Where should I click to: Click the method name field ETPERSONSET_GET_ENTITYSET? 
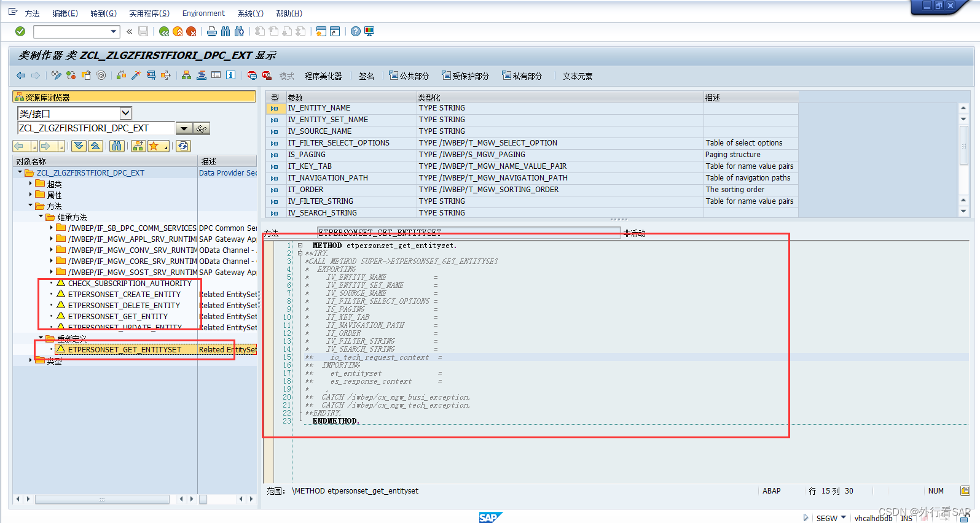pos(469,233)
